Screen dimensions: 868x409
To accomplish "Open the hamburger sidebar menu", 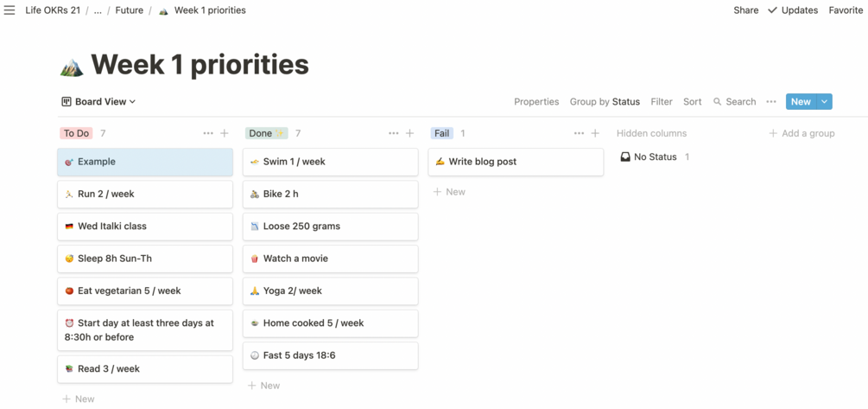I will [x=10, y=10].
